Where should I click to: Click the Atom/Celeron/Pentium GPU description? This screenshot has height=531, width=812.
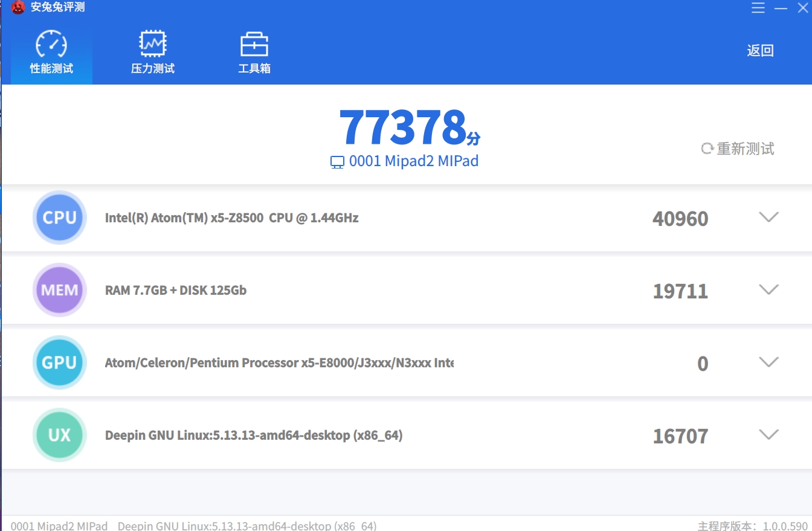tap(279, 363)
